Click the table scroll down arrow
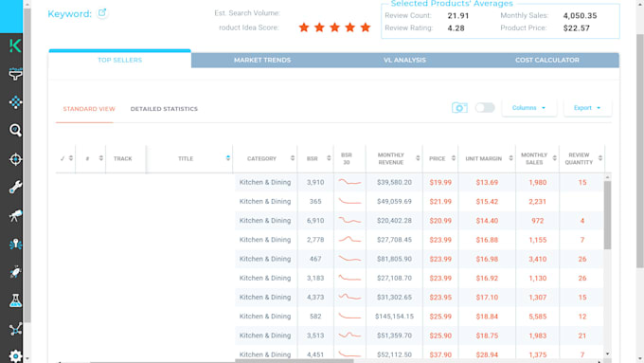This screenshot has height=363, width=644. 607,354
